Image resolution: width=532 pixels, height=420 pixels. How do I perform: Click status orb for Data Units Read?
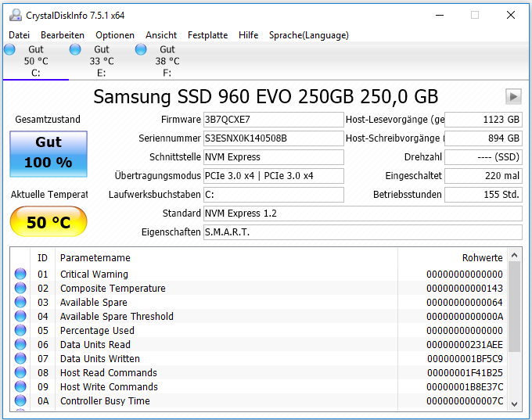pos(20,344)
